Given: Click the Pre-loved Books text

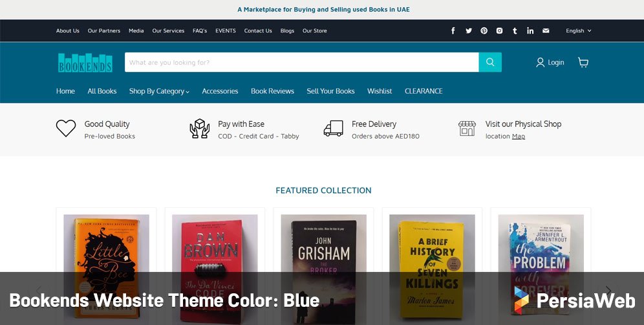Looking at the screenshot, I should [110, 136].
